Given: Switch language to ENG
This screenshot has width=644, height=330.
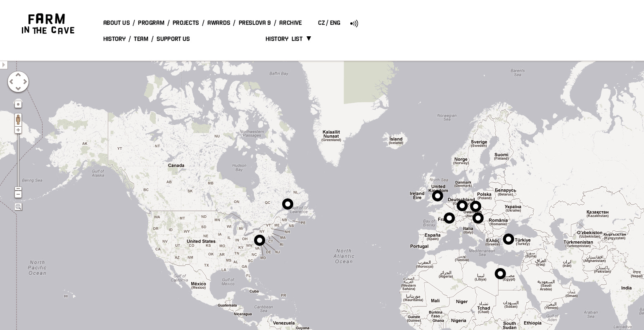Looking at the screenshot, I should [335, 23].
